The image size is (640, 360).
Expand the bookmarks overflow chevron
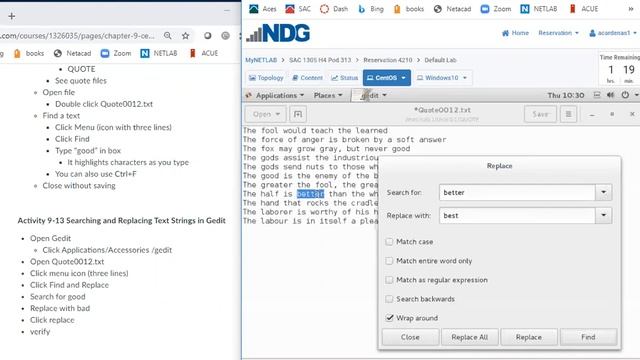(x=631, y=9)
